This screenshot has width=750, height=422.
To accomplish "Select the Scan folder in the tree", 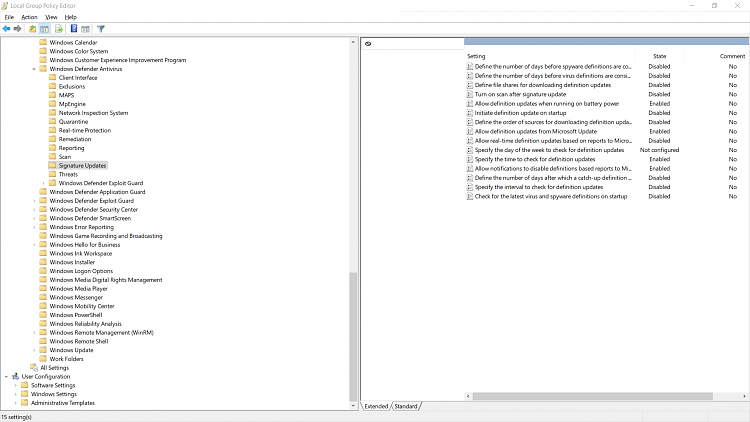I will pos(65,156).
